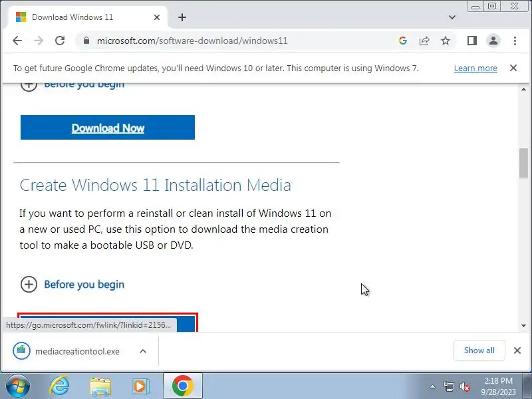Screen dimensions: 532x399
Task: View site information via the padlock icon
Action: (x=86, y=41)
